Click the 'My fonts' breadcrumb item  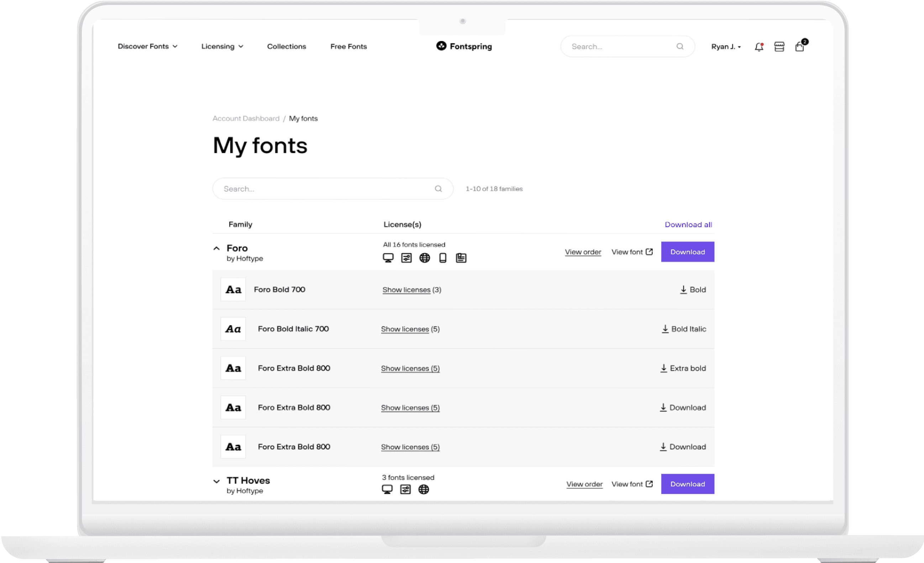tap(303, 119)
